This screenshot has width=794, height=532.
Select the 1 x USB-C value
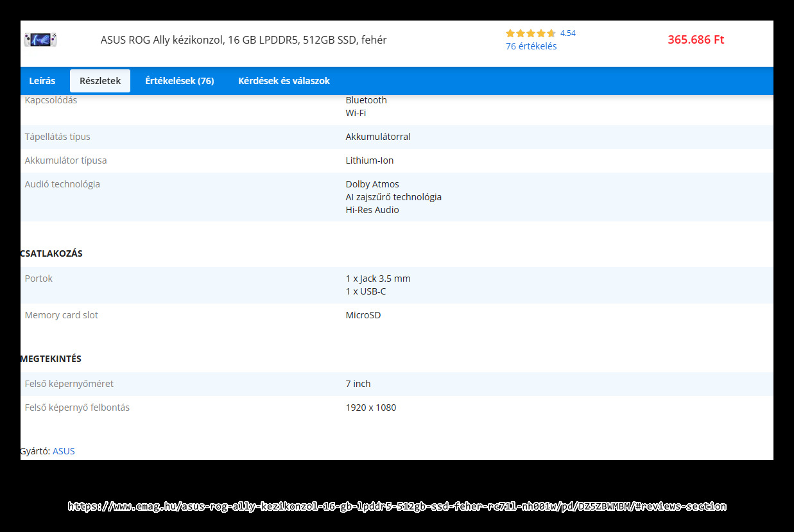point(366,291)
